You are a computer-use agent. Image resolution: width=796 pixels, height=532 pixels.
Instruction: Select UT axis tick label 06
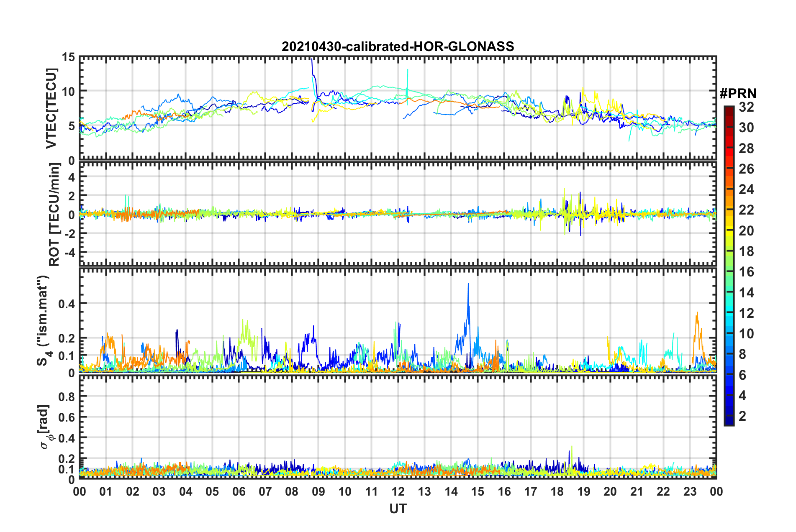click(x=239, y=491)
